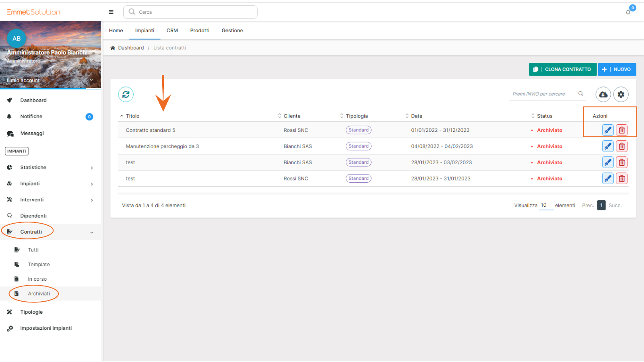Open In corso contracts in sidebar
Screen dimensions: 644x362
37,279
